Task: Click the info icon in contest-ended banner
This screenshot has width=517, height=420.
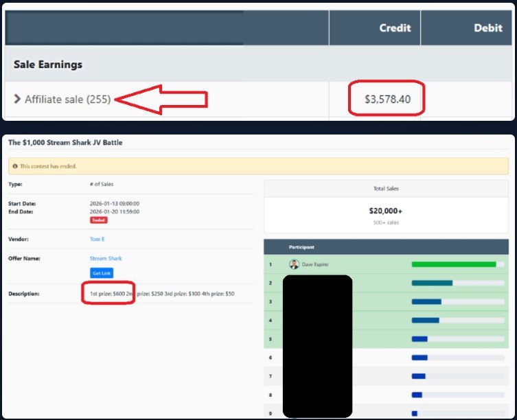Action: tap(15, 166)
